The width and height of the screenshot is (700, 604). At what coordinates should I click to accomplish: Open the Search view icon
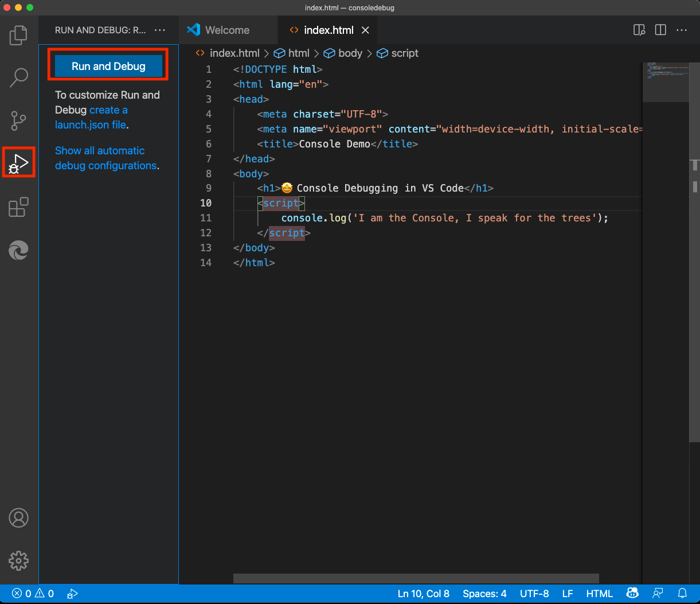click(19, 77)
